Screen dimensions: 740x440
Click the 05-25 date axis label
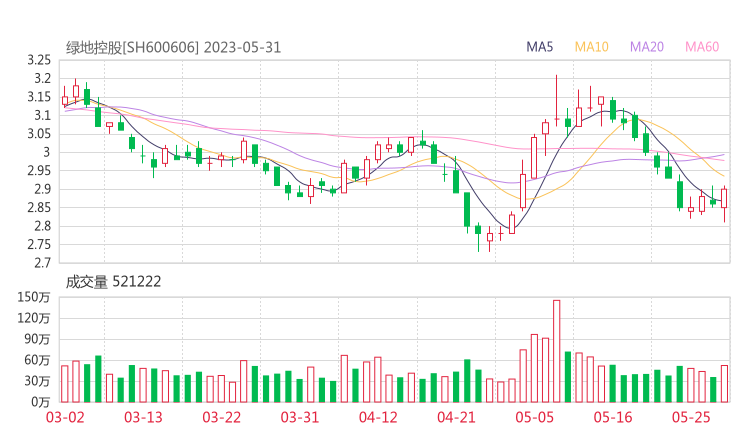(x=691, y=417)
